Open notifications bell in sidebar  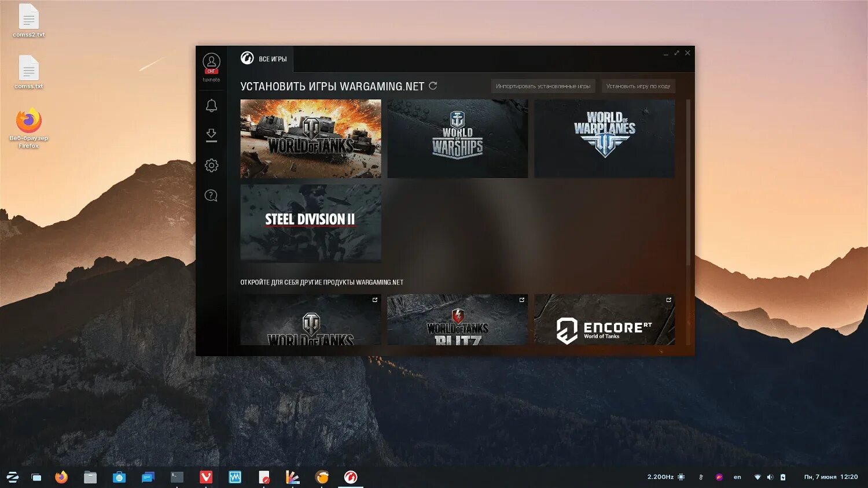click(211, 105)
